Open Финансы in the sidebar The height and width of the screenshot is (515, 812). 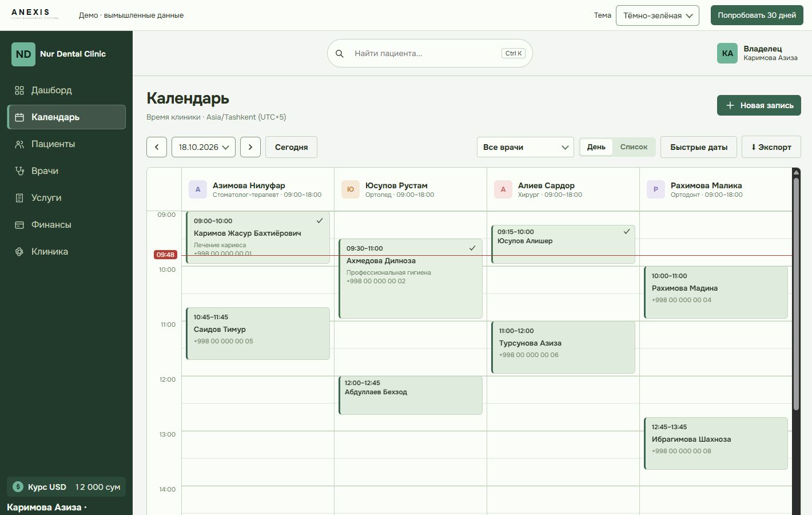click(x=66, y=225)
